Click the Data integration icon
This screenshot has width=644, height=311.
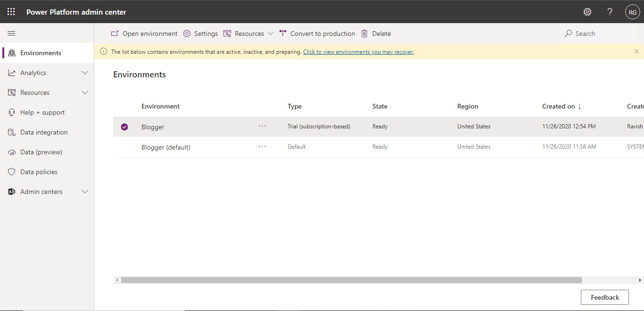coord(12,132)
